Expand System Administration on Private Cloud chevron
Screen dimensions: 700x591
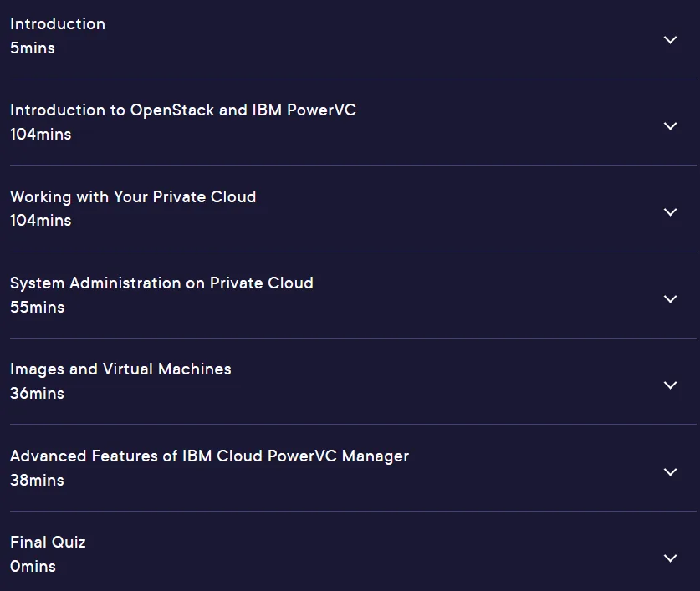[x=670, y=298]
